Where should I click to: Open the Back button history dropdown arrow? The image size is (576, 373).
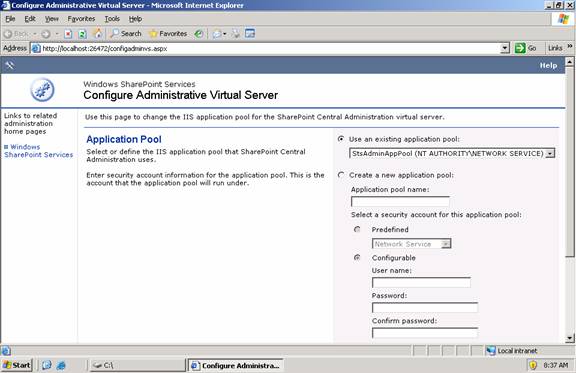coord(35,34)
